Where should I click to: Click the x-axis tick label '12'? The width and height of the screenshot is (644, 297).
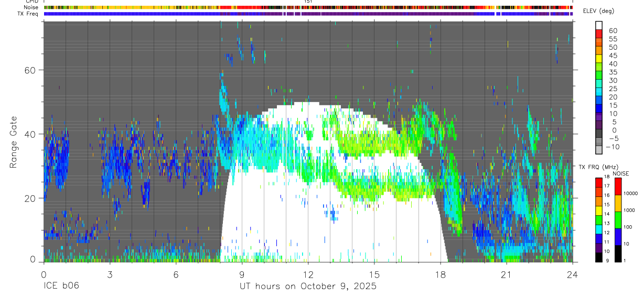point(308,274)
